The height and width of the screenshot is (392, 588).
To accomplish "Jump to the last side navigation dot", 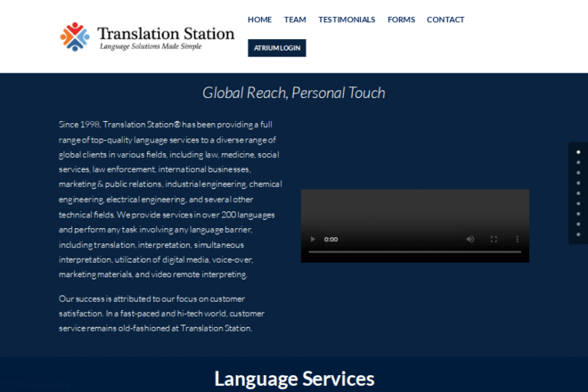I will click(578, 234).
